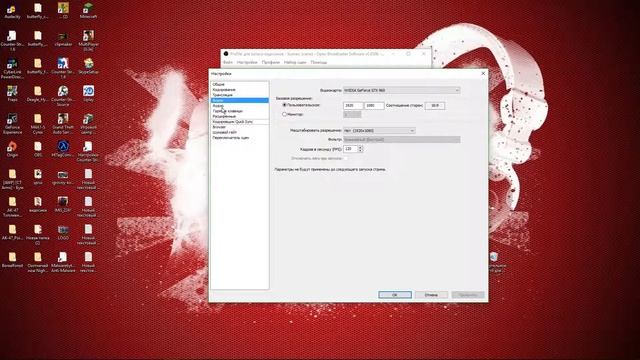Close the Настройки dialog with the X button
640x360 pixels.
point(483,73)
